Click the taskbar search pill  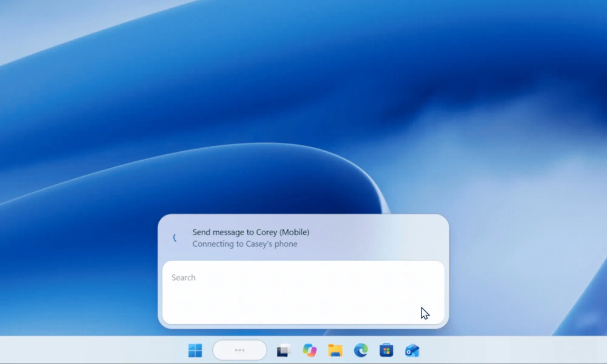coord(240,350)
